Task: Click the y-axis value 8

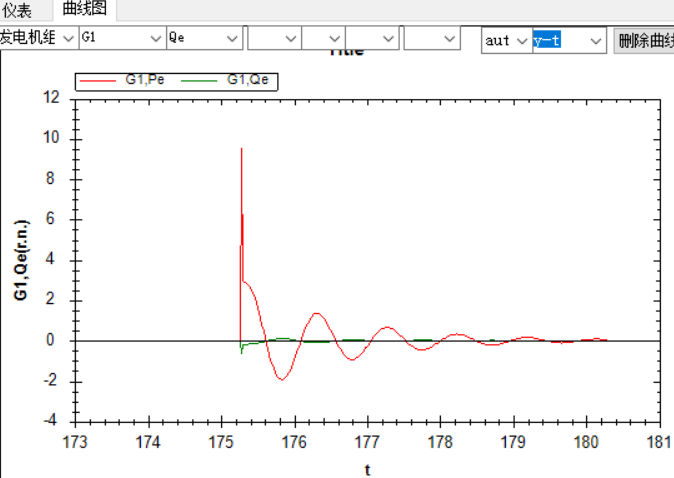Action: pos(50,178)
